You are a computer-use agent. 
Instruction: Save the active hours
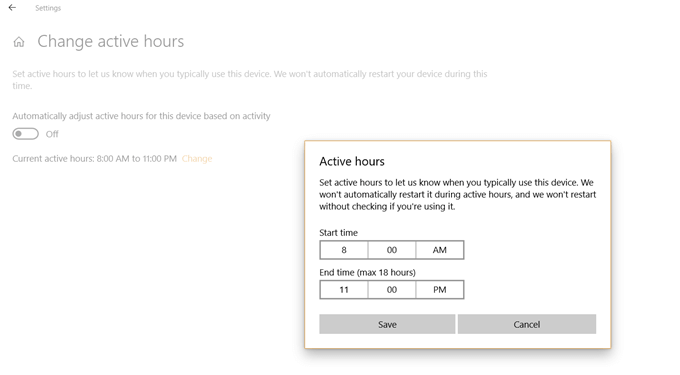(387, 324)
